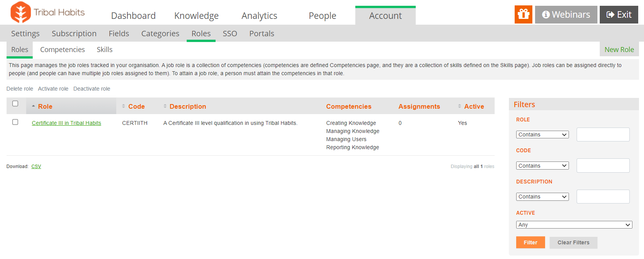644x259 pixels.
Task: Click Deactivate role action
Action: (92, 89)
